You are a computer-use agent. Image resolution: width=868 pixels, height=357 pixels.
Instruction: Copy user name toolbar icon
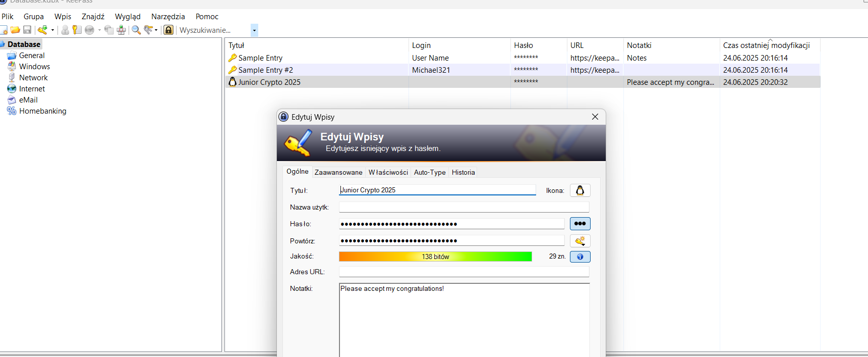tap(65, 30)
